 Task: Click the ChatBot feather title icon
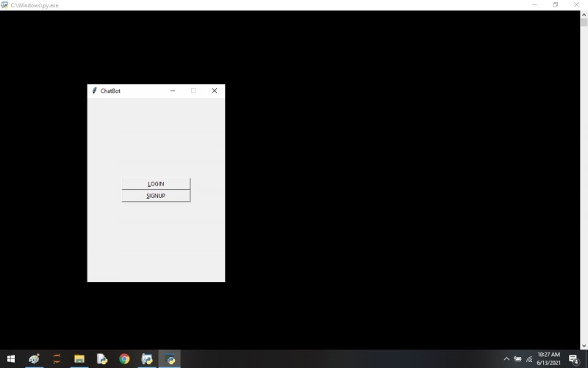pos(94,91)
